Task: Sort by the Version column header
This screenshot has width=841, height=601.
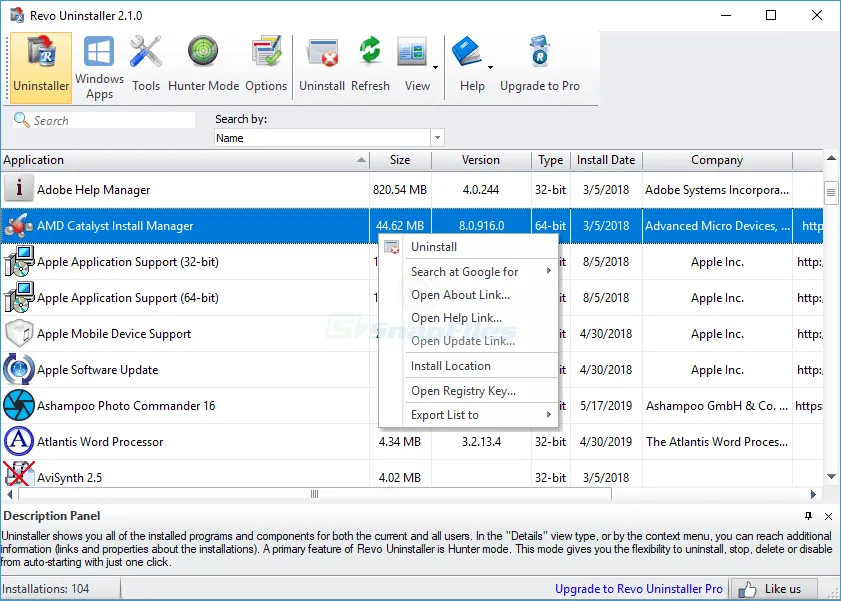Action: [481, 160]
